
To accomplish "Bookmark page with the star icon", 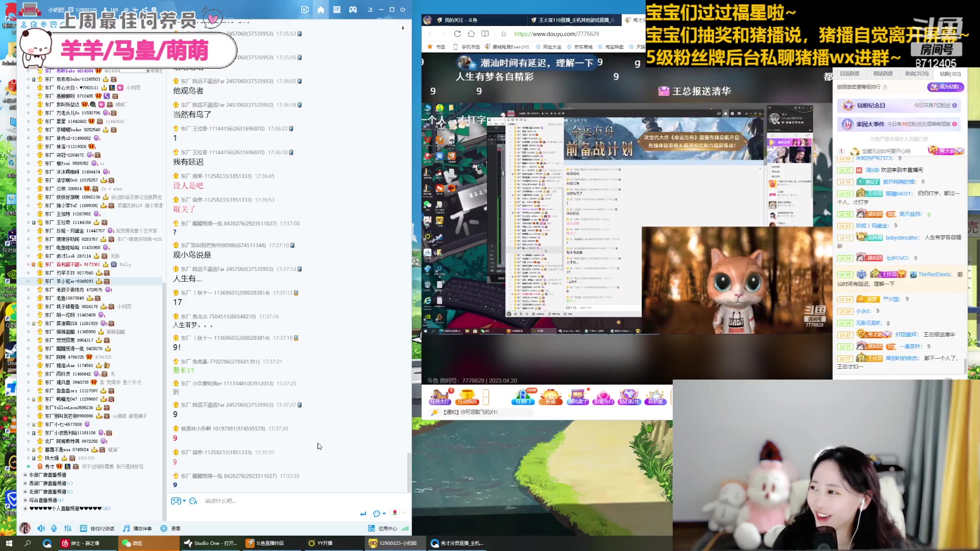I will click(504, 34).
